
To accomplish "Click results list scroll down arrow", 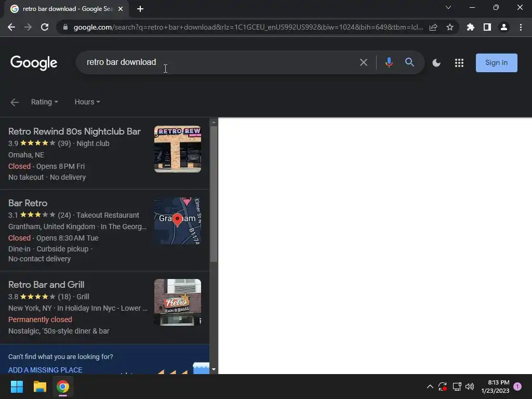I will (x=214, y=369).
